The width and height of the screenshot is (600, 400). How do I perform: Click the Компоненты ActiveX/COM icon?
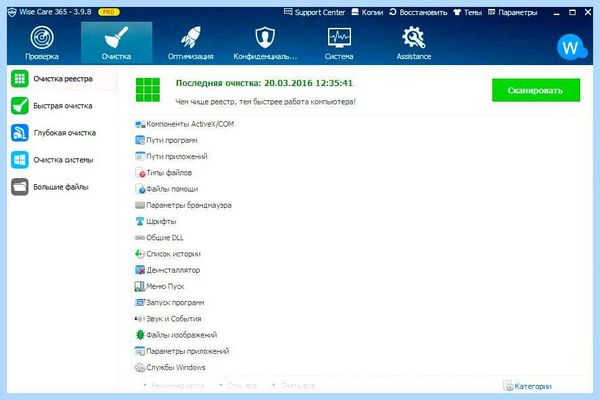tap(140, 124)
